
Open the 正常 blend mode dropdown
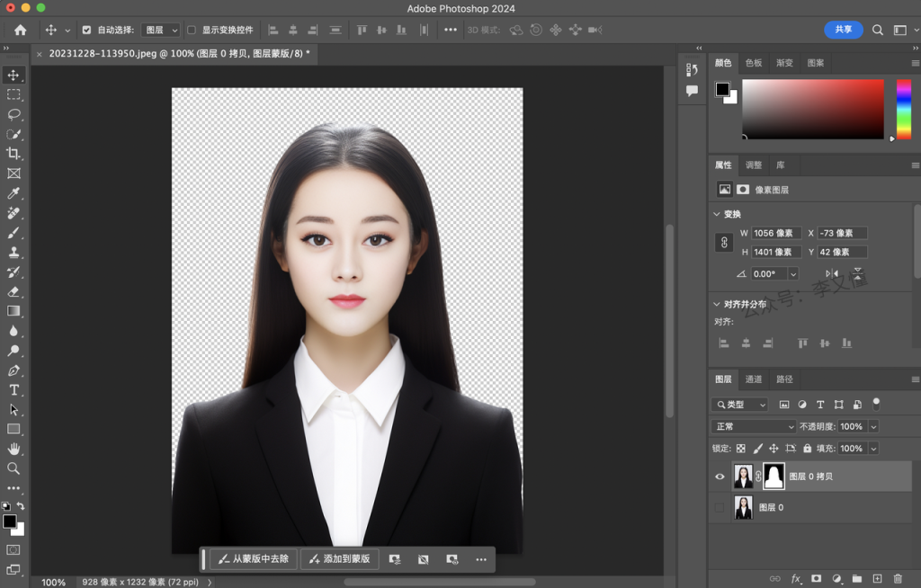754,426
